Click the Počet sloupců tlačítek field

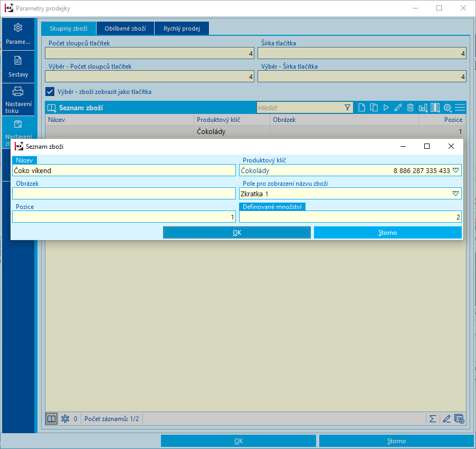click(149, 53)
